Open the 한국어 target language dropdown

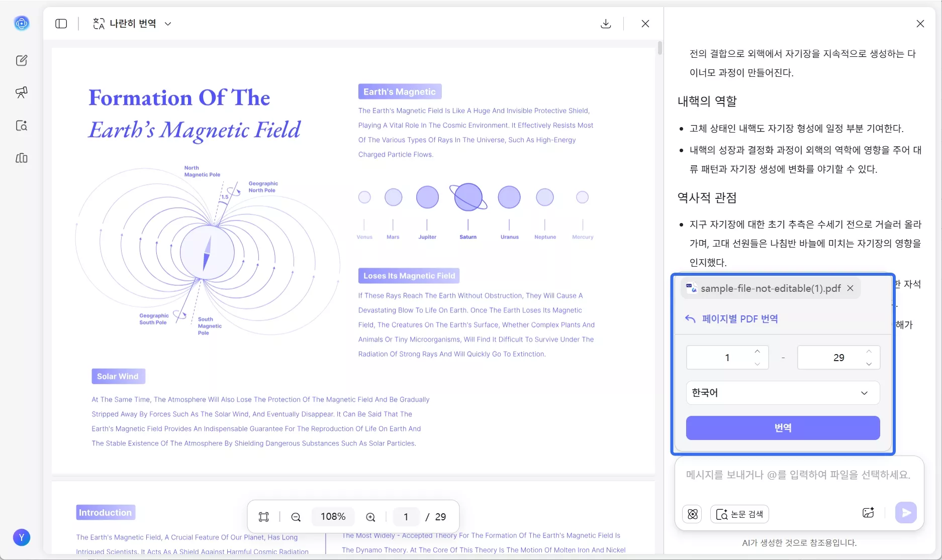coord(783,393)
